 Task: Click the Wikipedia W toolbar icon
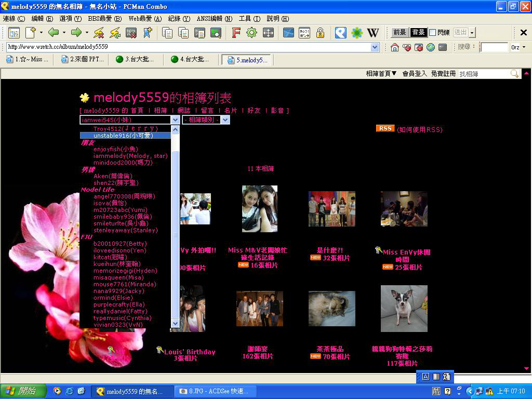coord(373,33)
